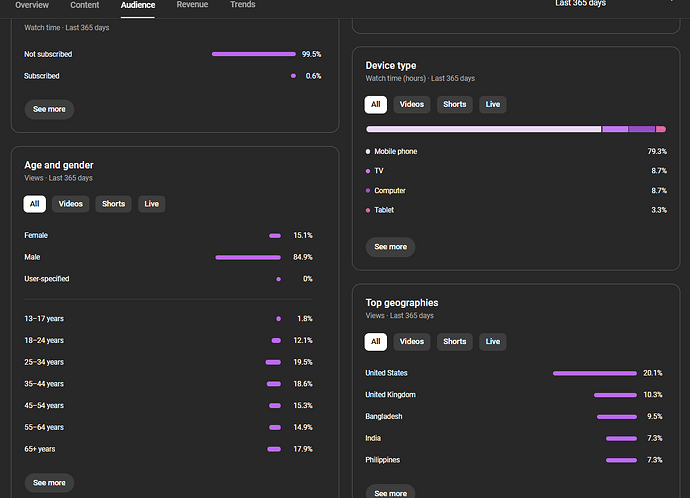Click the Philippines row label
The width and height of the screenshot is (690, 498).
coord(382,460)
